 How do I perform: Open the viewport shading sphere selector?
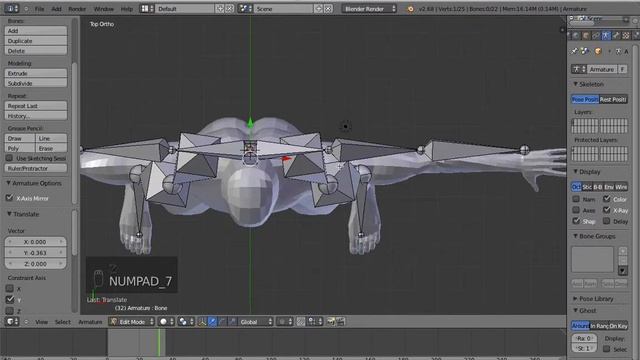(x=166, y=322)
